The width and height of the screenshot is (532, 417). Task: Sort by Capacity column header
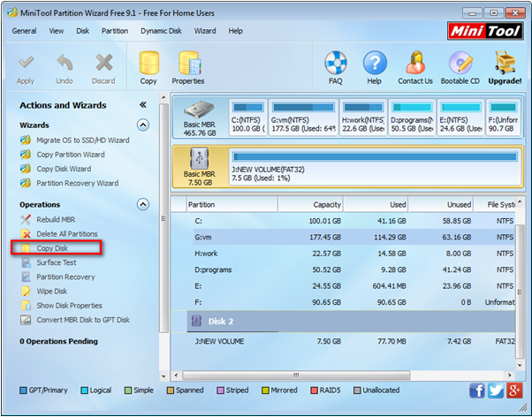coord(310,205)
